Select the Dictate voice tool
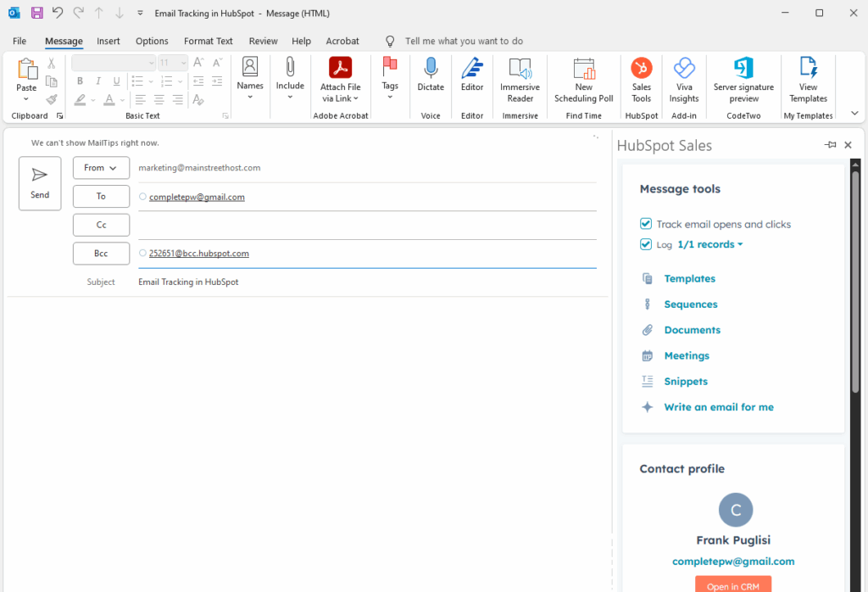 tap(431, 81)
